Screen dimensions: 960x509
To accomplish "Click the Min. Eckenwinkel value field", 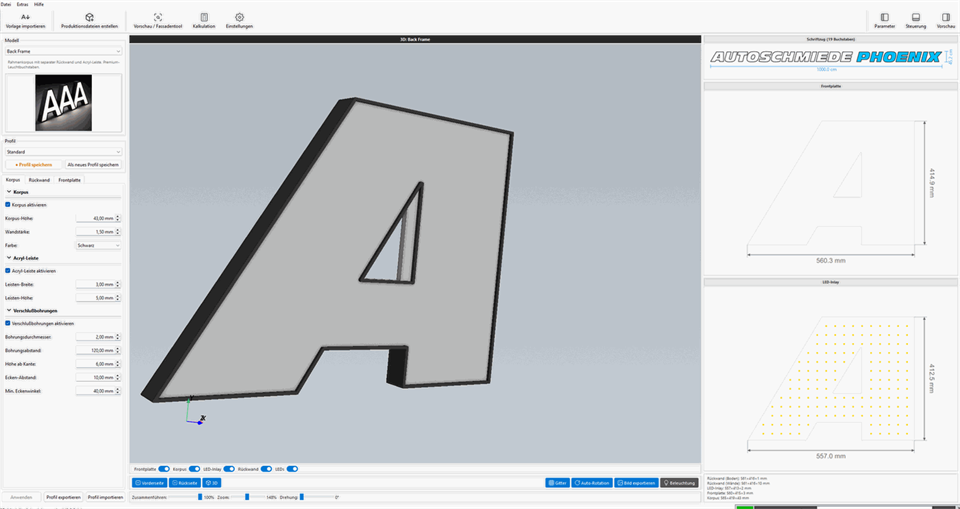I will (96, 391).
